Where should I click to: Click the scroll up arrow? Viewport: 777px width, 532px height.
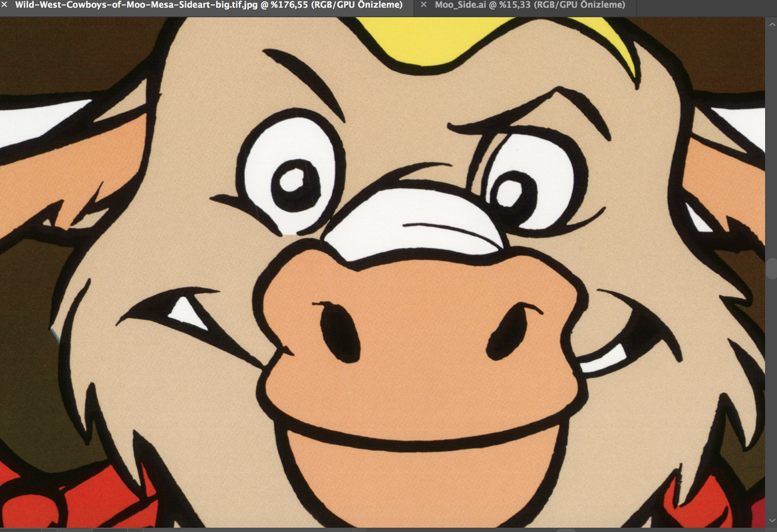click(x=771, y=24)
